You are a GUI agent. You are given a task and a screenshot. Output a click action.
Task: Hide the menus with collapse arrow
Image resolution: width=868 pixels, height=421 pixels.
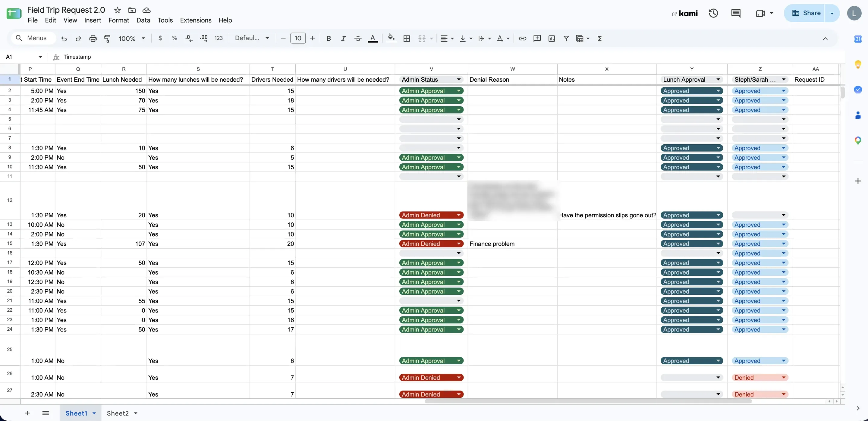point(825,38)
